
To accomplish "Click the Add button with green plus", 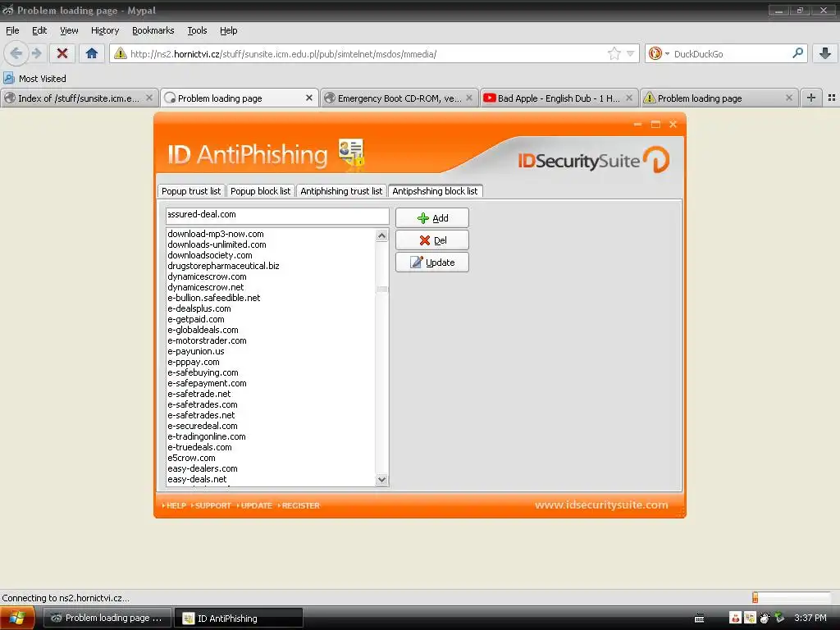I will 431,218.
